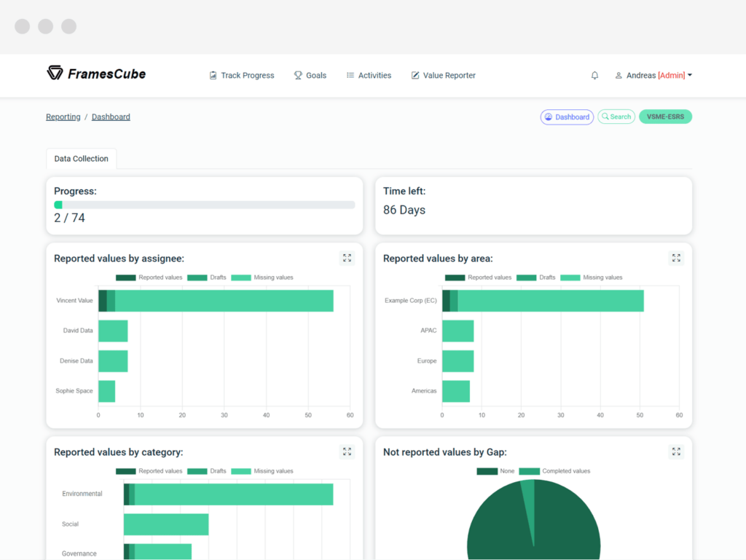Click the clipboard icon beside Track Progress

tap(213, 75)
